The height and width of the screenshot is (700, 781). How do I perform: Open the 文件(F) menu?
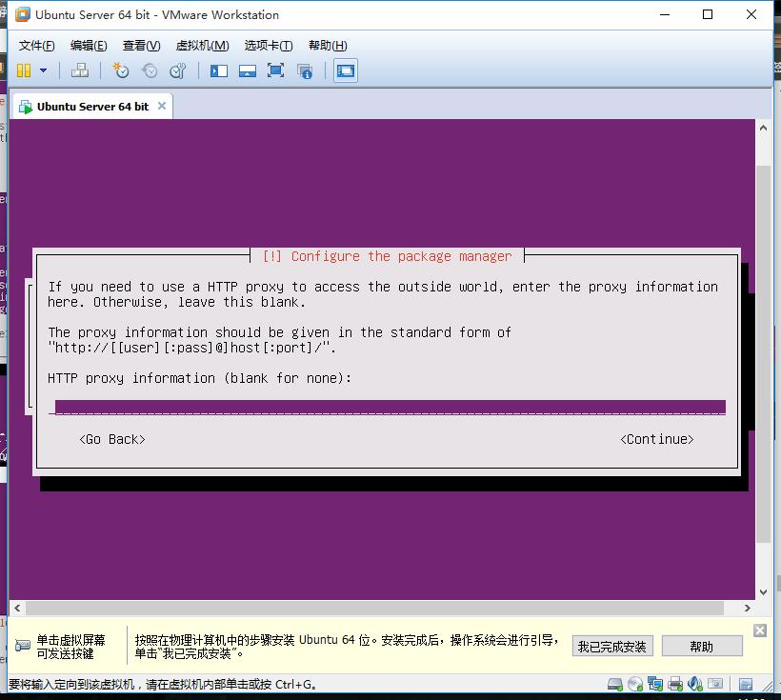pos(36,46)
